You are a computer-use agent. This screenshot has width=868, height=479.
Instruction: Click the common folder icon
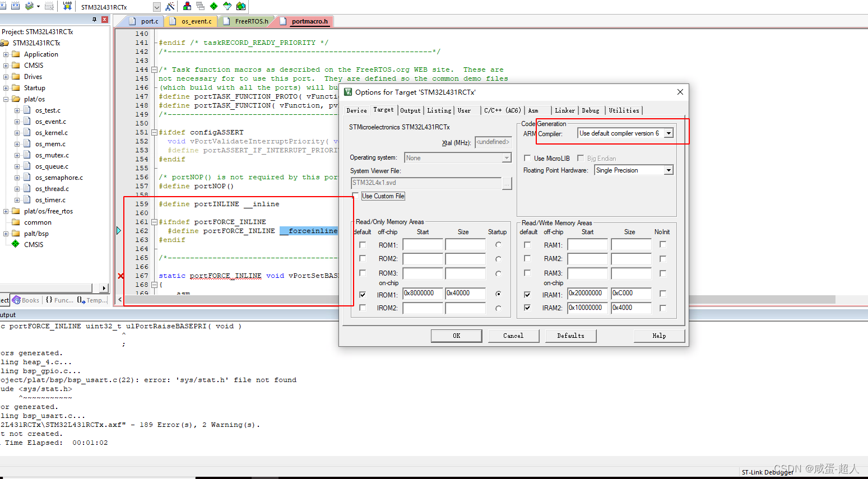pos(16,222)
